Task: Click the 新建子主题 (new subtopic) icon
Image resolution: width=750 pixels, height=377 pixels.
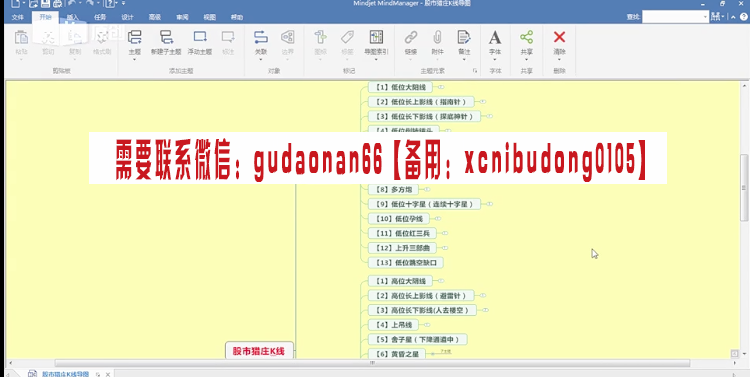Action: [x=166, y=37]
